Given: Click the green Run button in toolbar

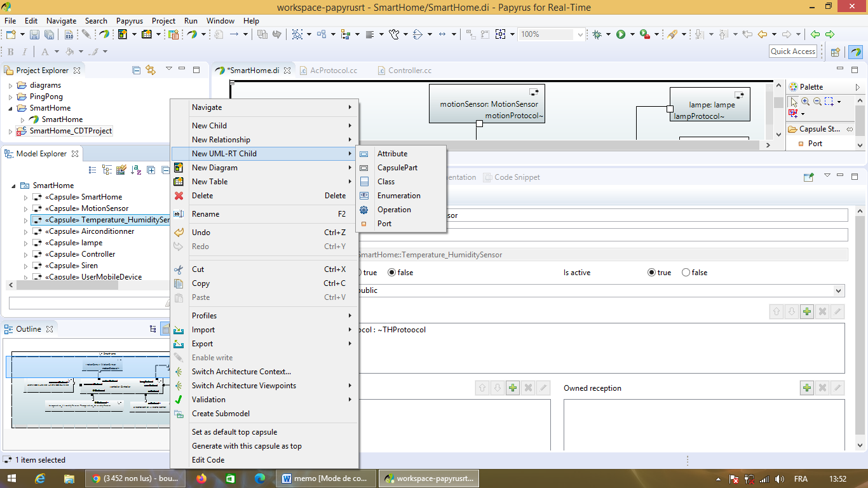Looking at the screenshot, I should tap(621, 34).
